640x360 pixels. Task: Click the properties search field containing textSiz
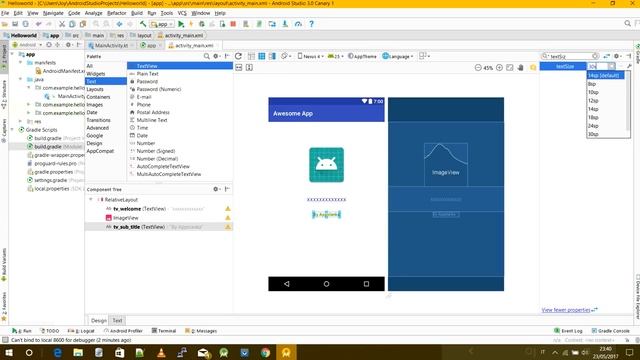point(570,56)
